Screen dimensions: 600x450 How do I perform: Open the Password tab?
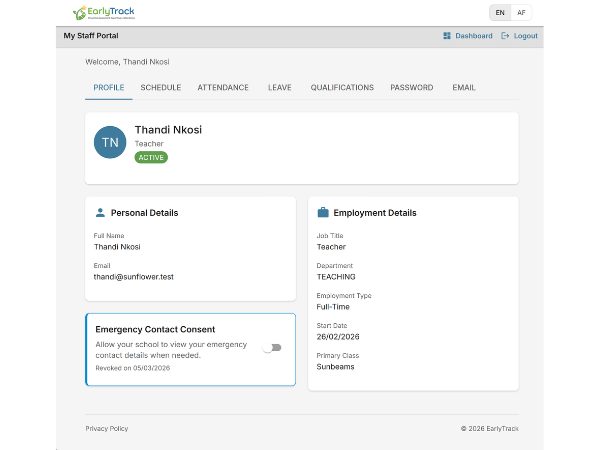412,88
